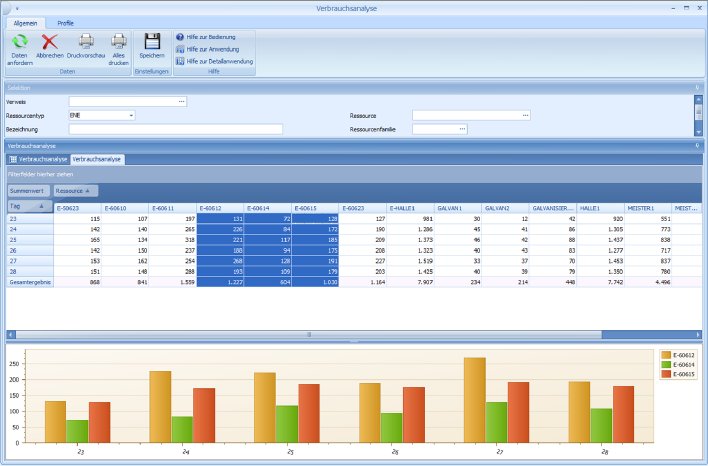Select the MEISTER1 column header
Viewport: 708px width, 466px height.
[648, 209]
